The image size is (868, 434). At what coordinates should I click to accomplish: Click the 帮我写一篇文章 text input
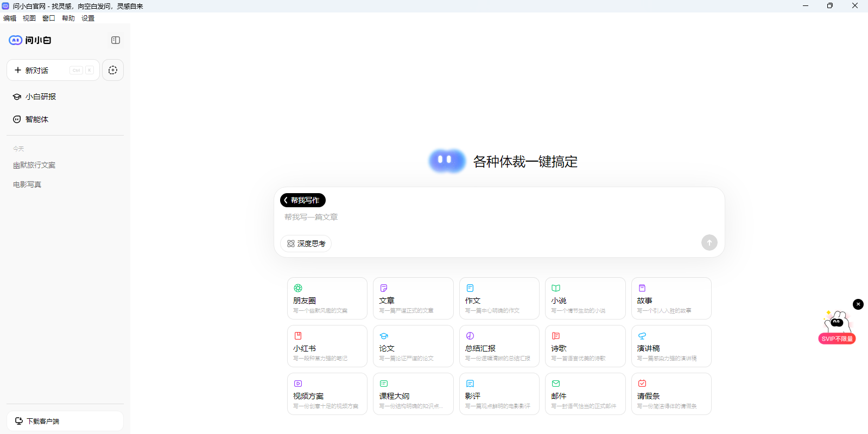click(x=489, y=217)
